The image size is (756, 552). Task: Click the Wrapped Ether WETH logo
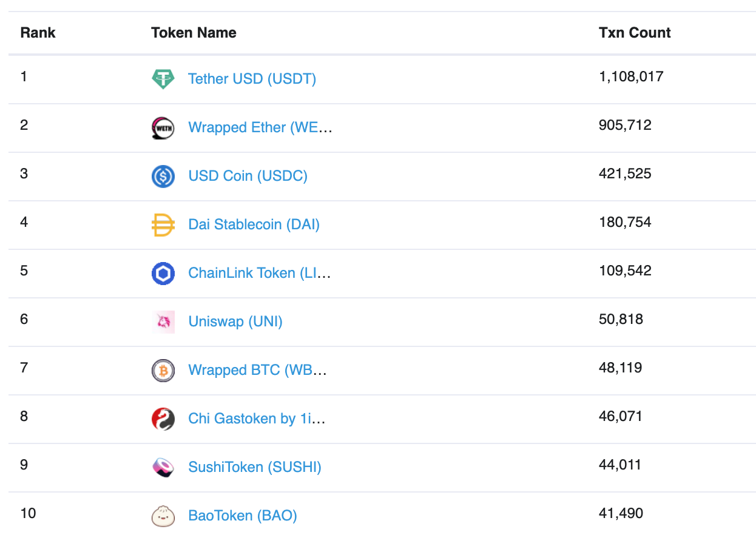(x=163, y=127)
